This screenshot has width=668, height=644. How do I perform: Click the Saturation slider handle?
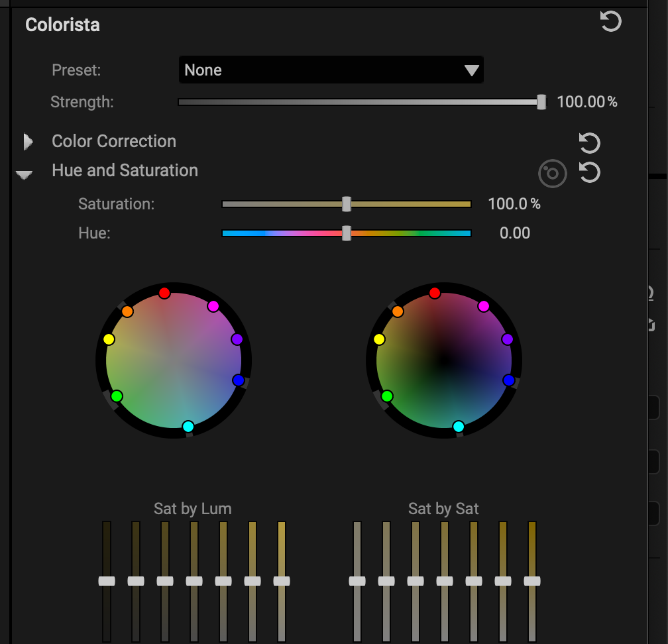click(x=346, y=204)
